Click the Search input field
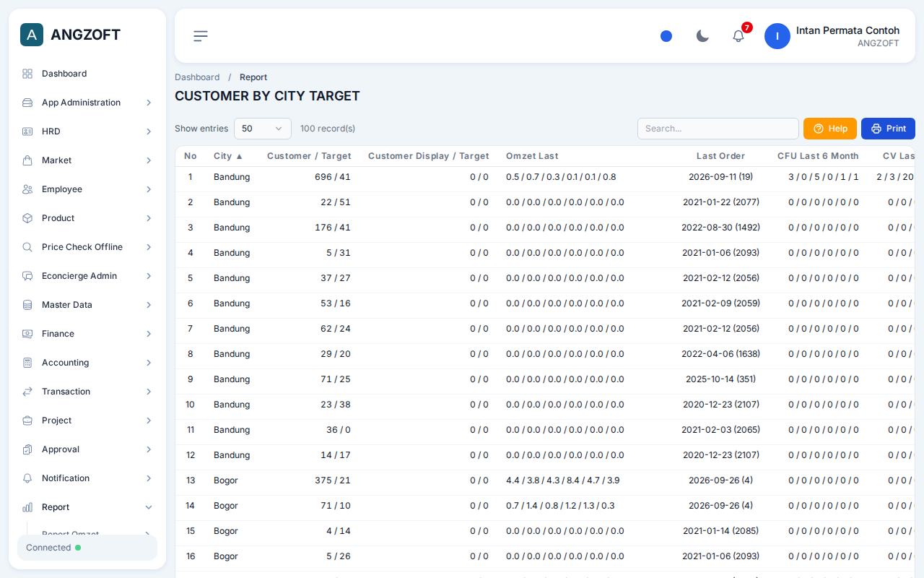924x578 pixels. (x=718, y=129)
